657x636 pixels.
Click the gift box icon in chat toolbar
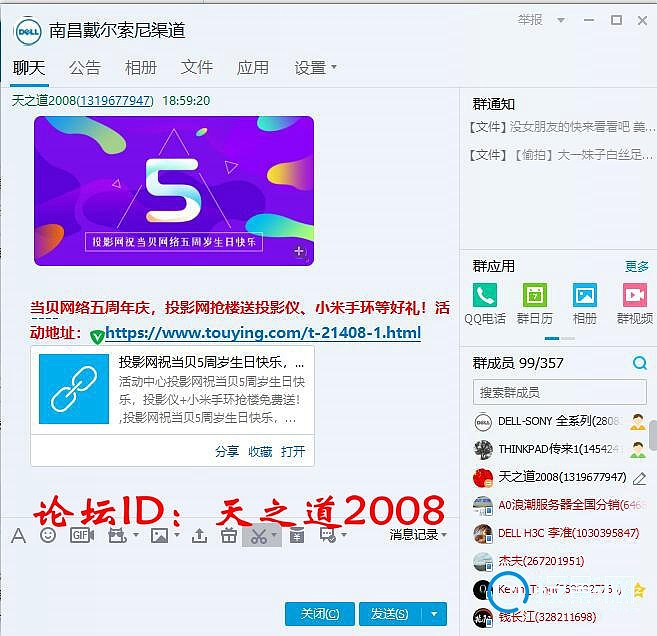point(229,535)
